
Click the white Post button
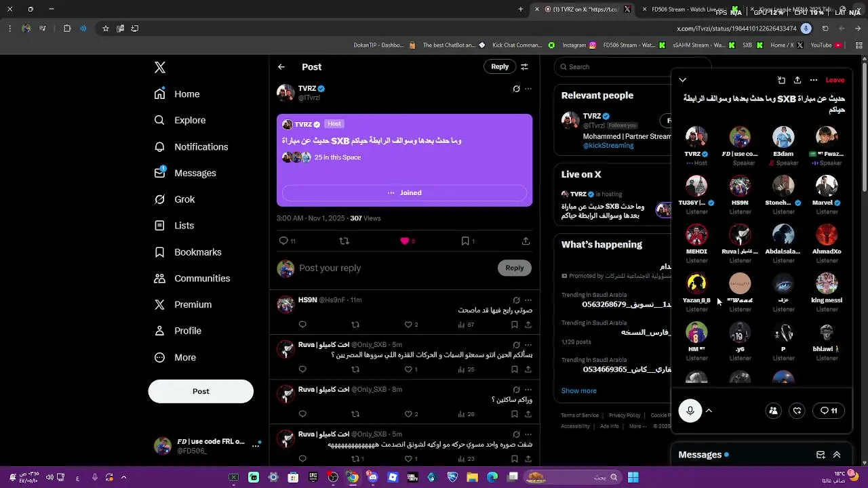201,391
